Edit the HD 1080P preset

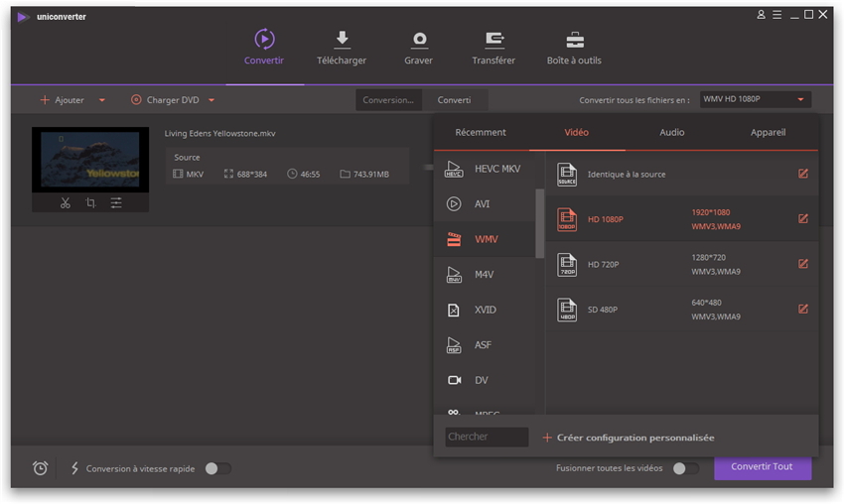click(x=803, y=218)
